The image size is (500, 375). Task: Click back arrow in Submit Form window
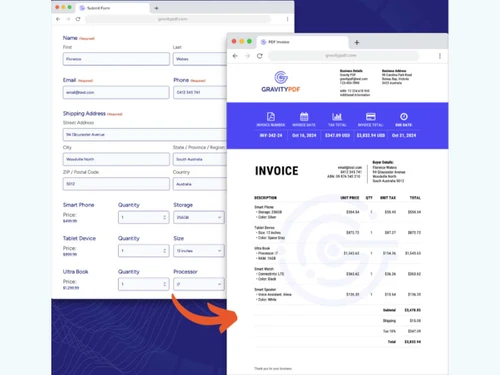coord(58,19)
